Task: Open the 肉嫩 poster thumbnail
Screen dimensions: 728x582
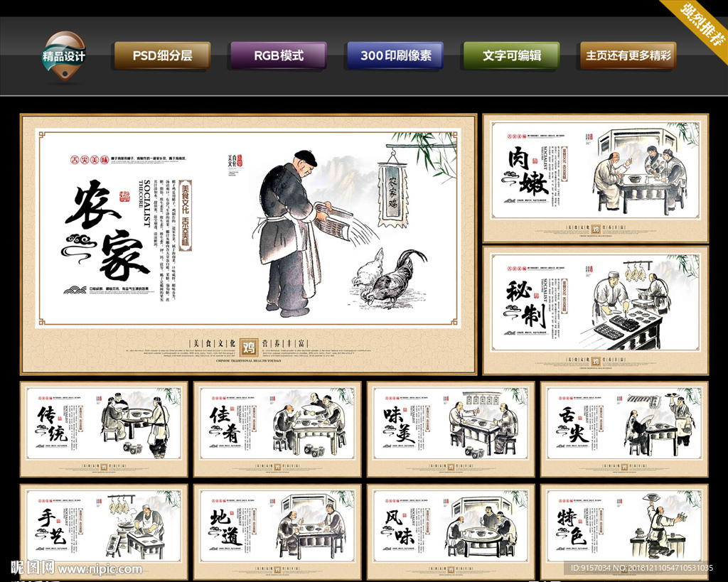Action: (596, 178)
